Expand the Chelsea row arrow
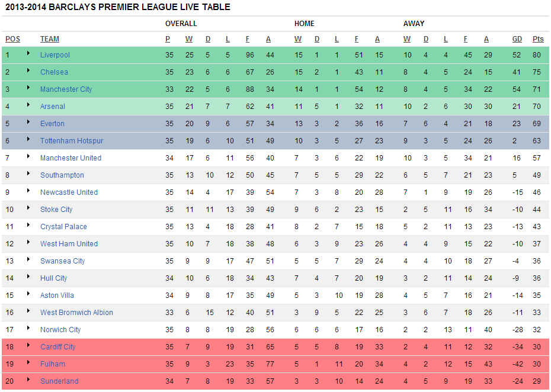The width and height of the screenshot is (551, 392). tap(28, 71)
